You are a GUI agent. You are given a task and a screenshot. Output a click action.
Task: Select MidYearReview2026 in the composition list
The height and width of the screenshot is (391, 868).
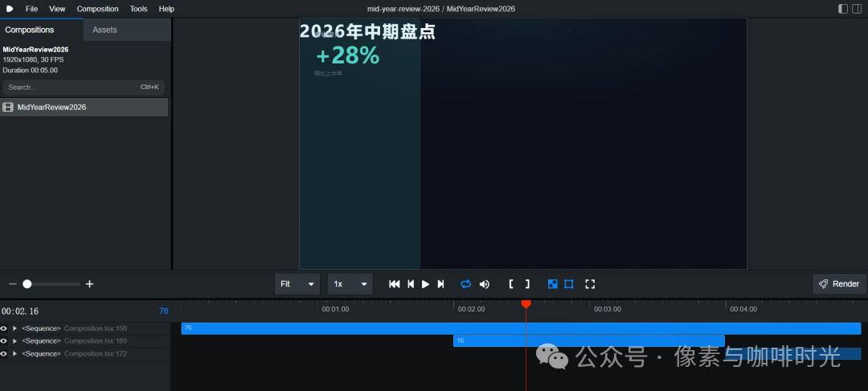(x=84, y=108)
